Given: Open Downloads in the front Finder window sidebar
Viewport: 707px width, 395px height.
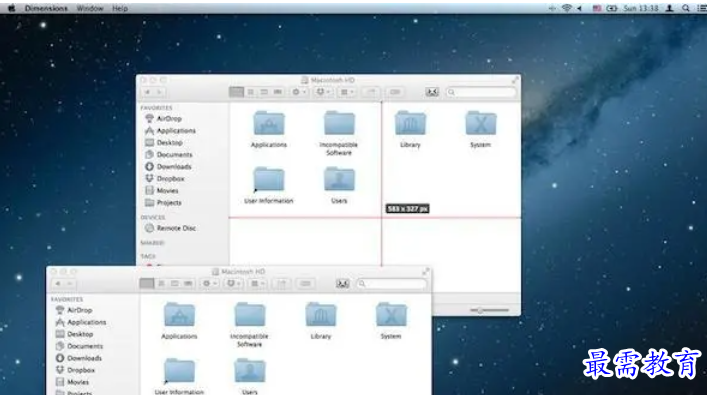Looking at the screenshot, I should click(78, 358).
